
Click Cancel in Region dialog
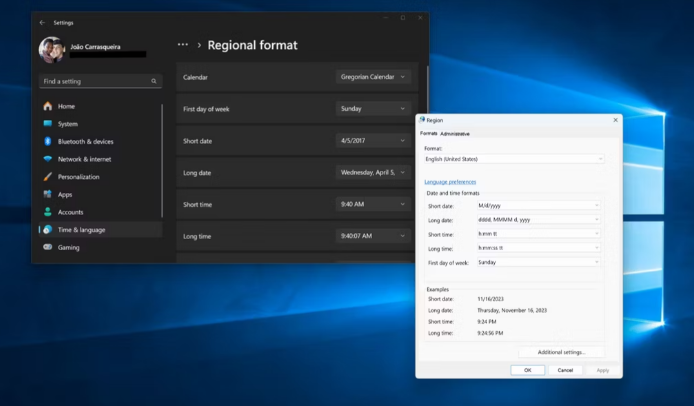point(565,370)
